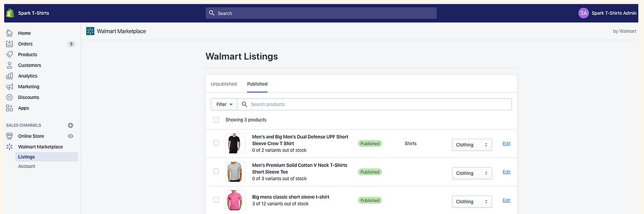
Task: Open Clothing dropdown for Dual Defense shirt
Action: 472,145
